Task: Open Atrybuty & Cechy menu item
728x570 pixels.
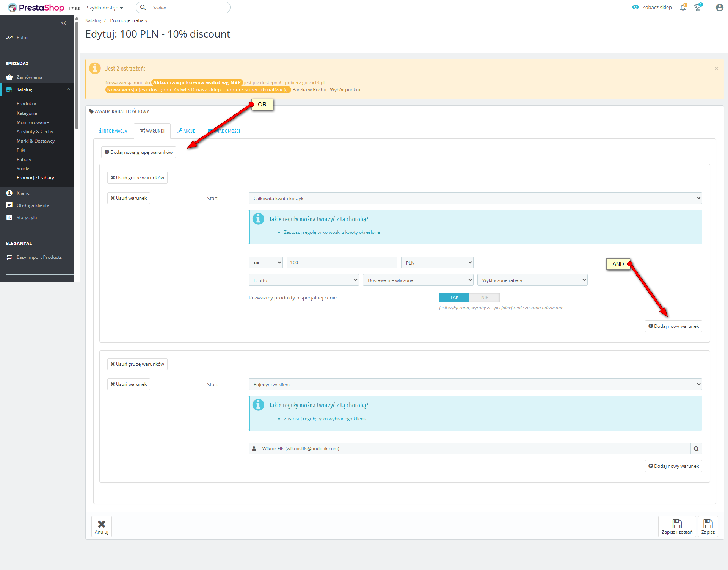Action: tap(35, 132)
